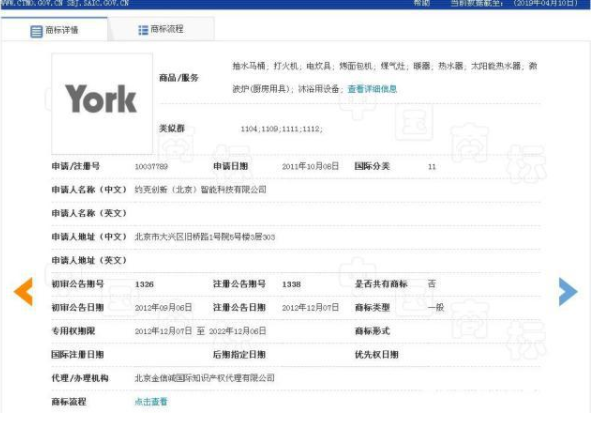
Task: Switch to the 商标流程 tab
Action: (x=162, y=29)
